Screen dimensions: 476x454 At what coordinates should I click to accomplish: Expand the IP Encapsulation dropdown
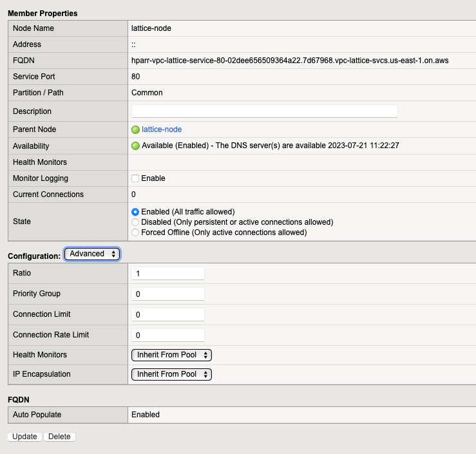(x=171, y=374)
